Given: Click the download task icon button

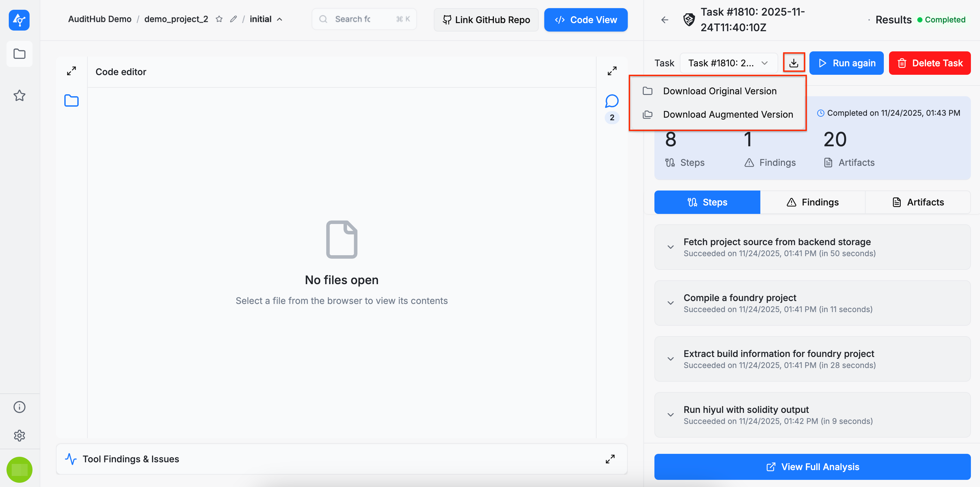Looking at the screenshot, I should point(793,63).
